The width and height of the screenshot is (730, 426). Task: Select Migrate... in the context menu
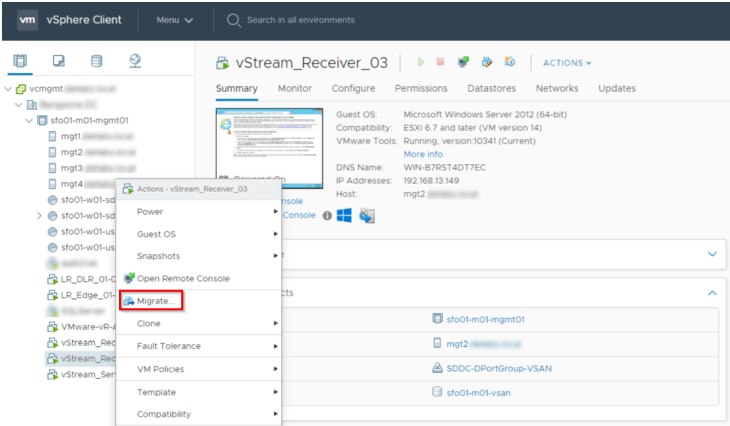158,300
